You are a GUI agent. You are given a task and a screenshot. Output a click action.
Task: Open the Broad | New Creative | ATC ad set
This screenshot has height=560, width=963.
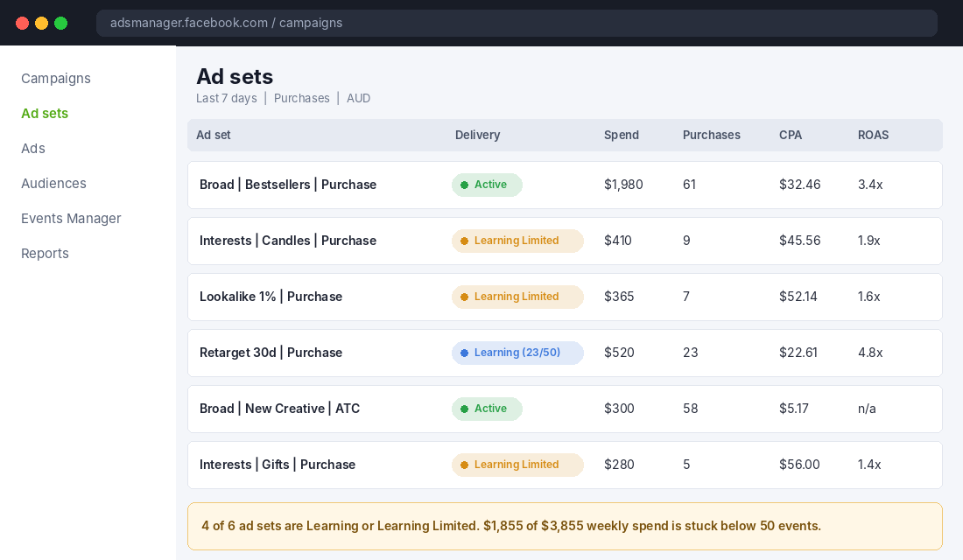click(279, 409)
